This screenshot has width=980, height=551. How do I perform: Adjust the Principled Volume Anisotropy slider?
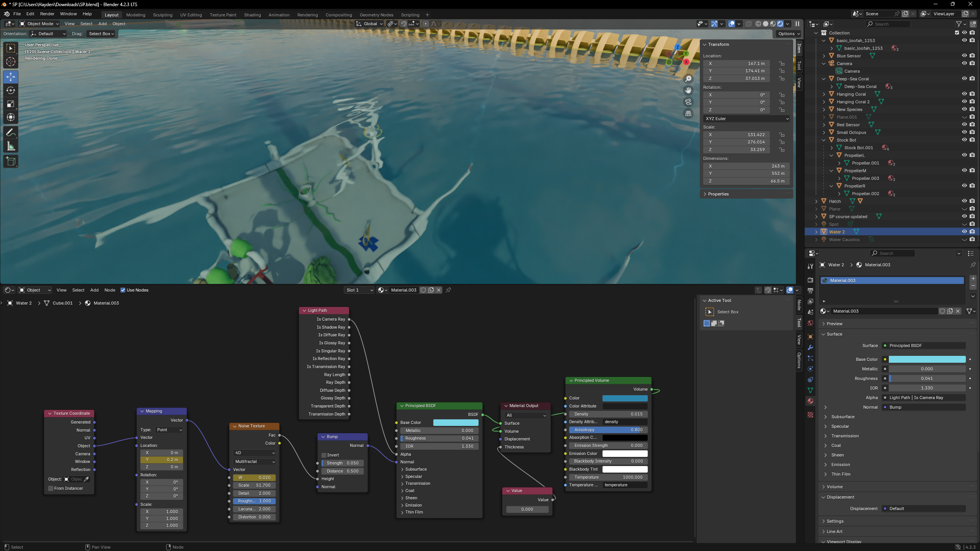pos(608,430)
